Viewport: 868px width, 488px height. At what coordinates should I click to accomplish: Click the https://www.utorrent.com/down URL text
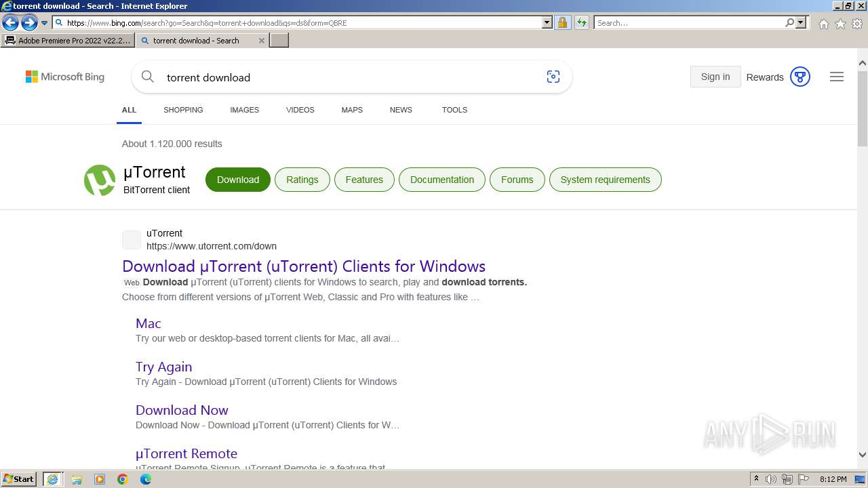coord(212,246)
